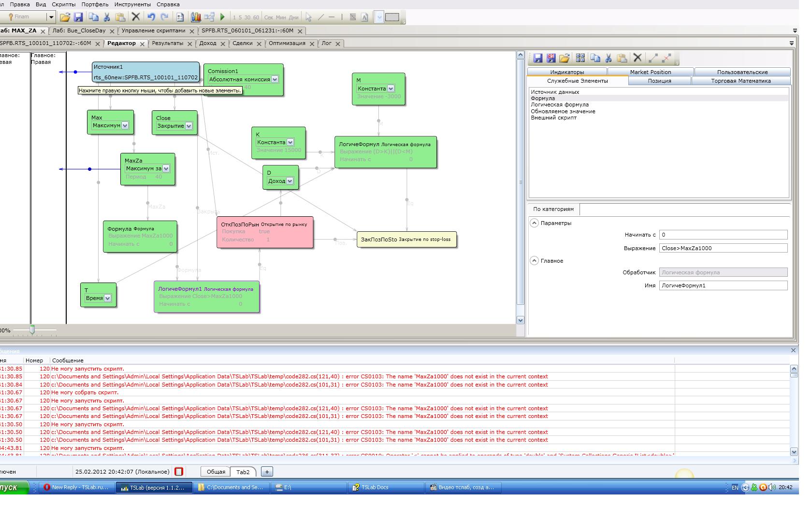Viewport: 812px width, 508px height.
Task: Click the open folder icon in editor toolbar
Action: coord(565,58)
